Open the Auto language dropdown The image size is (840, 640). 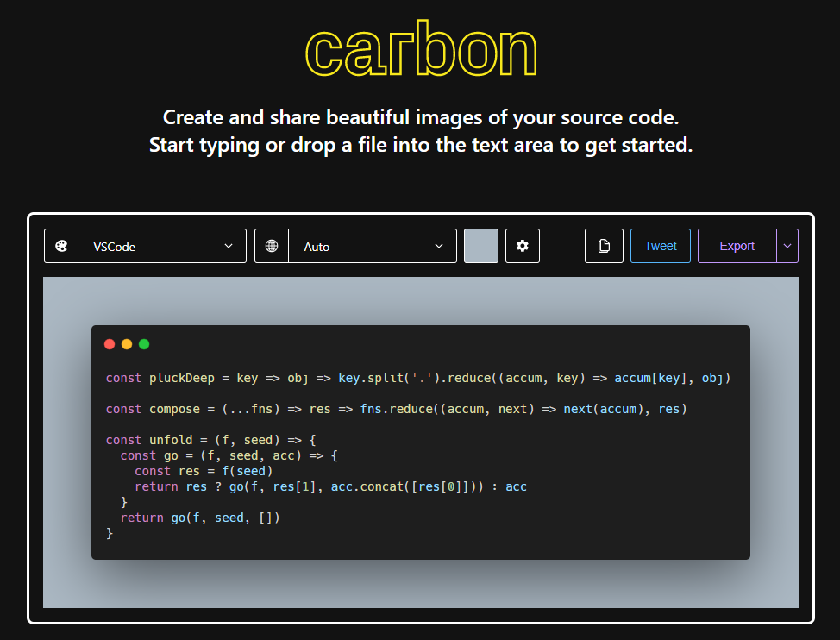click(x=373, y=246)
